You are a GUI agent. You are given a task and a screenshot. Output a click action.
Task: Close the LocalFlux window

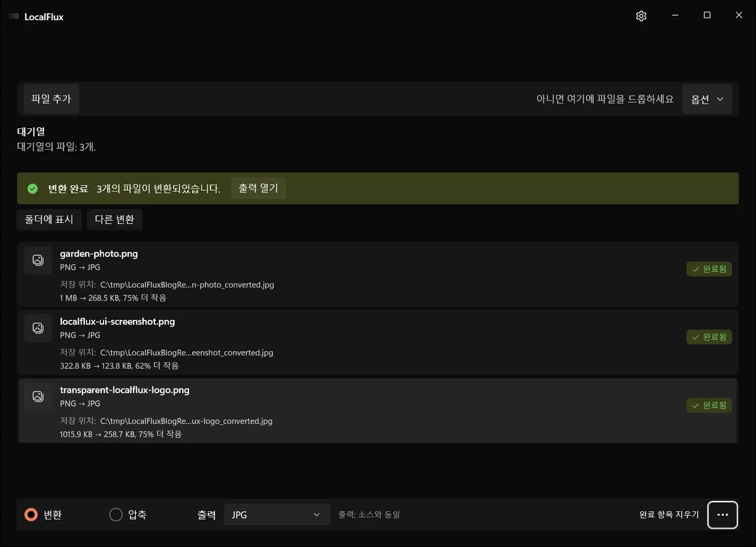coord(739,16)
